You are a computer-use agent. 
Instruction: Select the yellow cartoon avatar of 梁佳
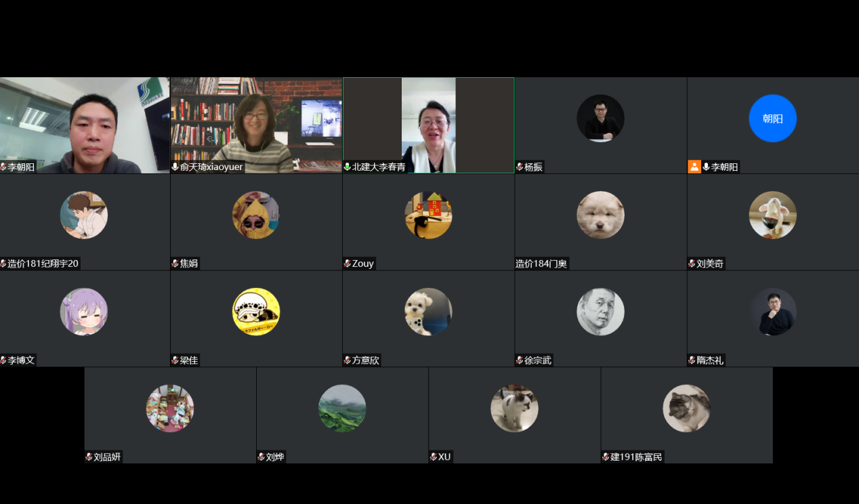click(256, 312)
